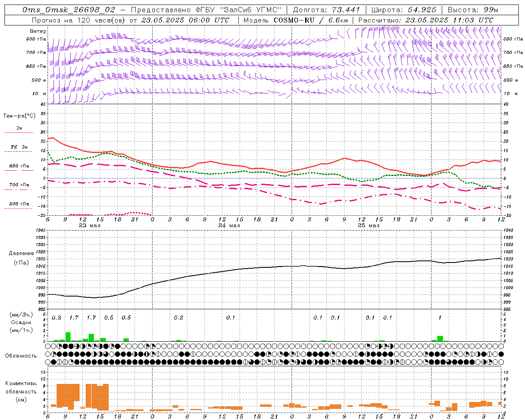Select the 500 м wind level label on left

click(x=39, y=80)
